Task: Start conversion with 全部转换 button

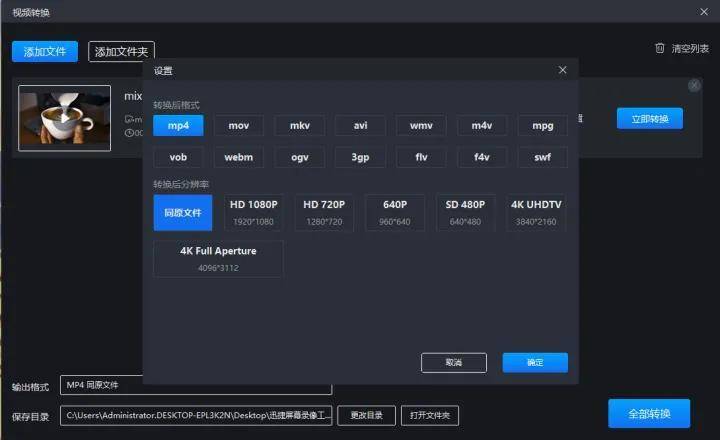Action: 648,414
